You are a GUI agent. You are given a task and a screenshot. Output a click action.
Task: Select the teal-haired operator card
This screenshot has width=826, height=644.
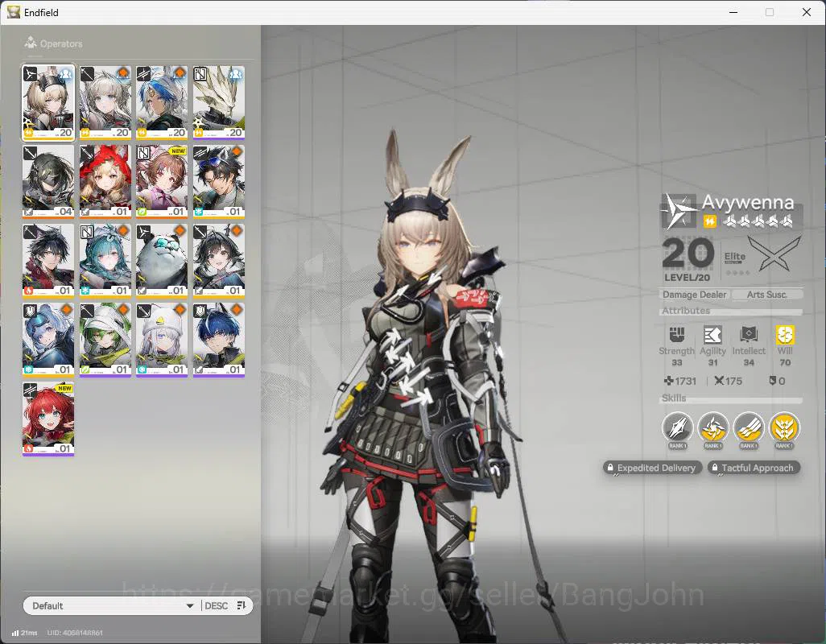[x=105, y=261]
